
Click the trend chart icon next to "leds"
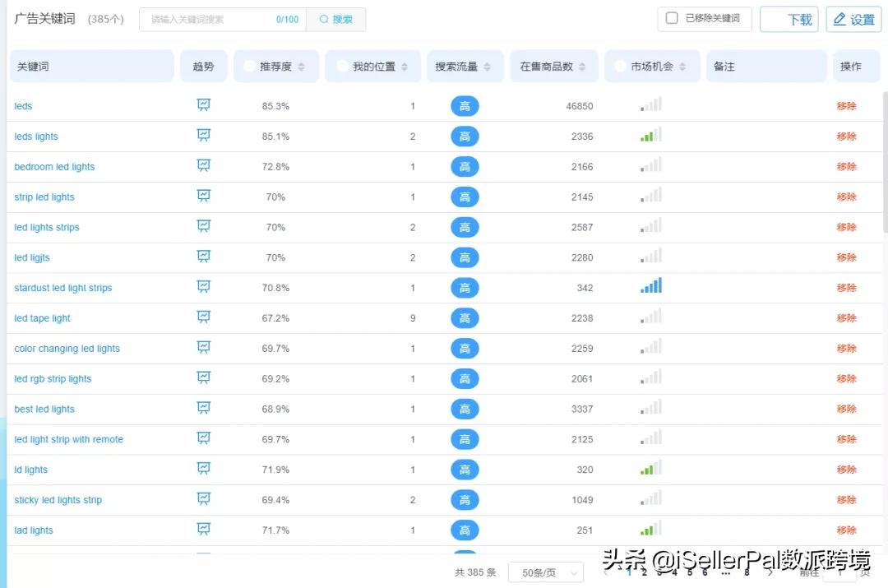pos(203,105)
